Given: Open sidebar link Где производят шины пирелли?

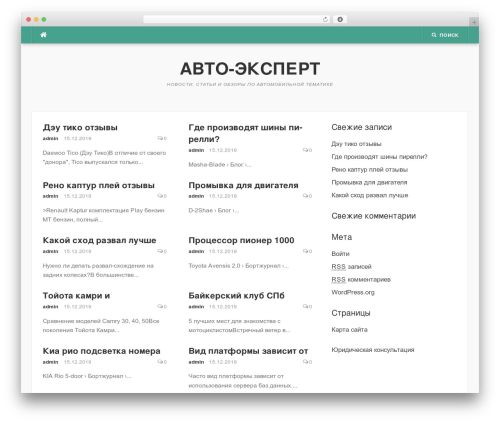Looking at the screenshot, I should (x=379, y=157).
